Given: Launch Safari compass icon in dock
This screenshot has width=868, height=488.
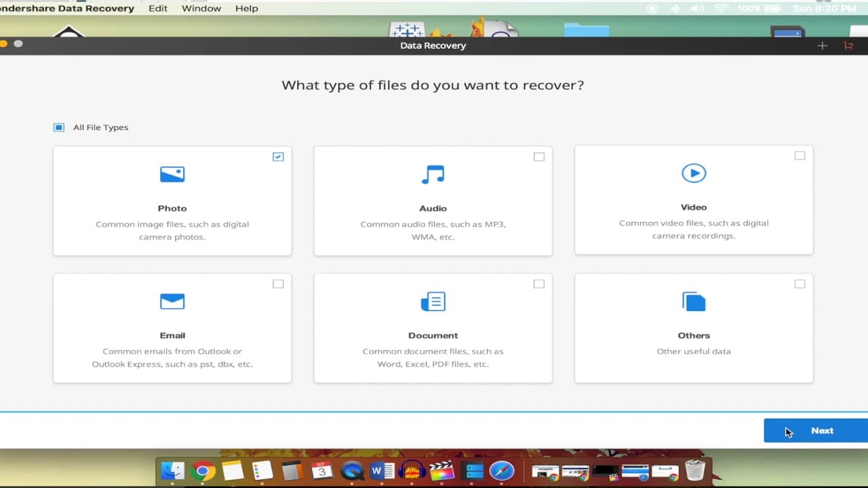Looking at the screenshot, I should [502, 470].
